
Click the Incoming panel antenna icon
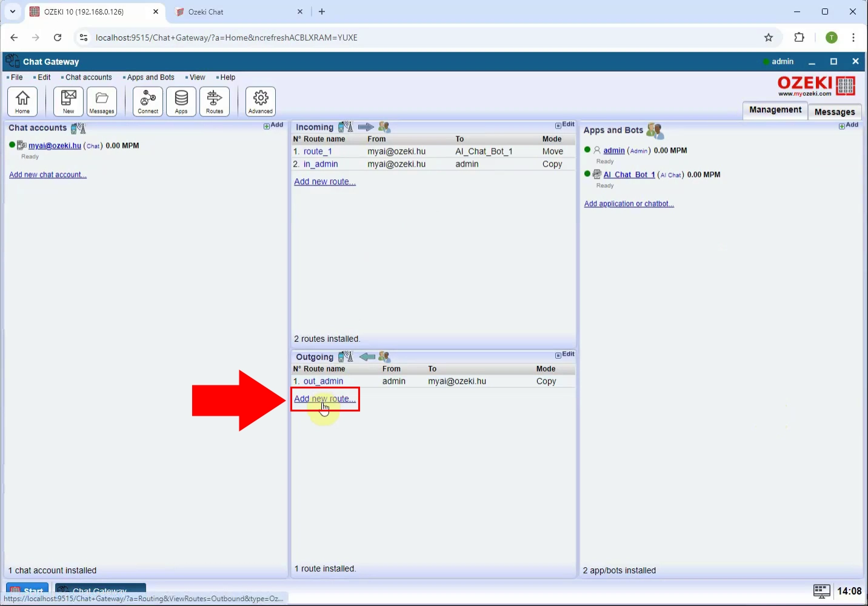[346, 127]
